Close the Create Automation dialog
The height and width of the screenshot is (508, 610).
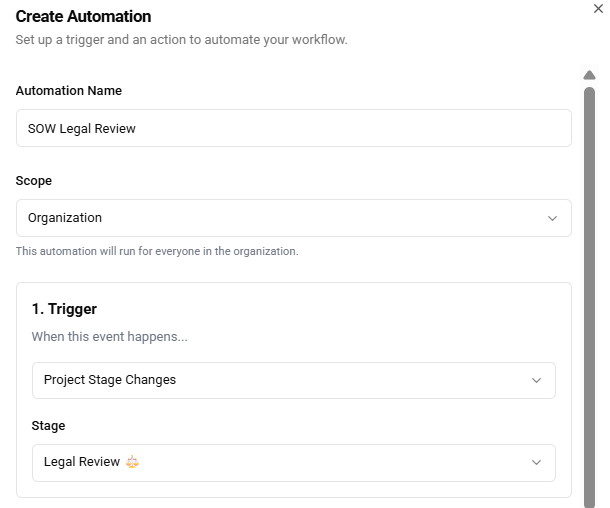coord(598,9)
